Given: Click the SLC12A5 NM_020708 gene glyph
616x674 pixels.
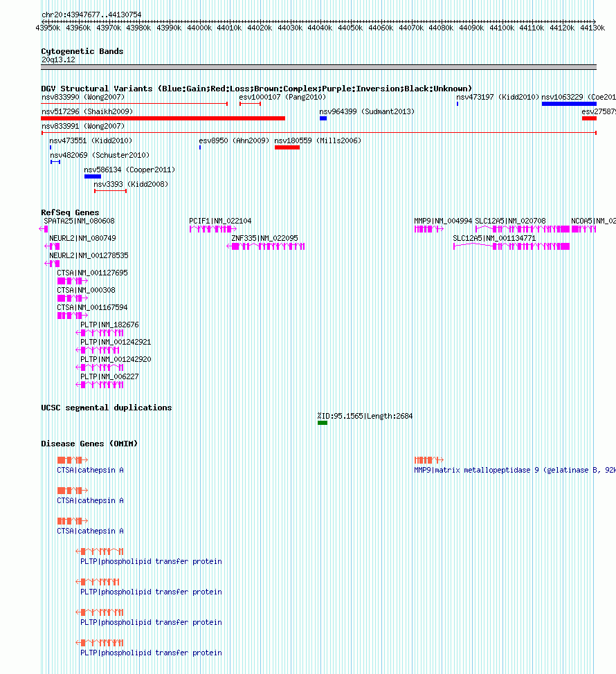Looking at the screenshot, I should pyautogui.click(x=523, y=229).
